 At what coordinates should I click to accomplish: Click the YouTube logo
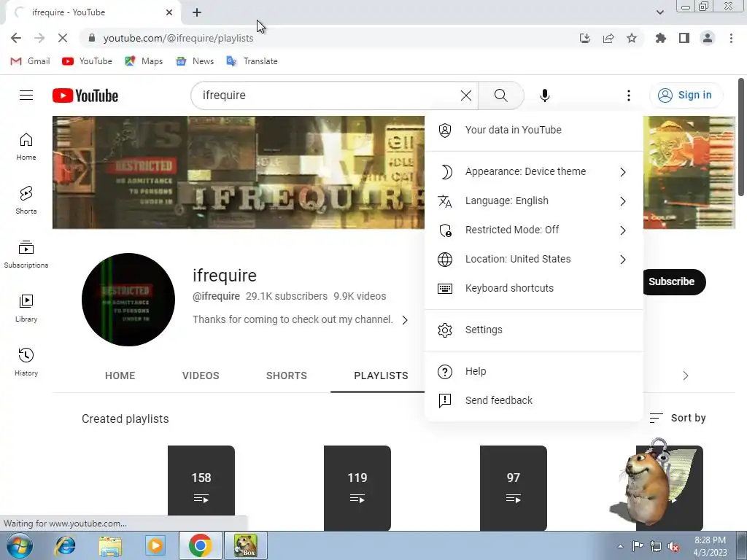[85, 96]
